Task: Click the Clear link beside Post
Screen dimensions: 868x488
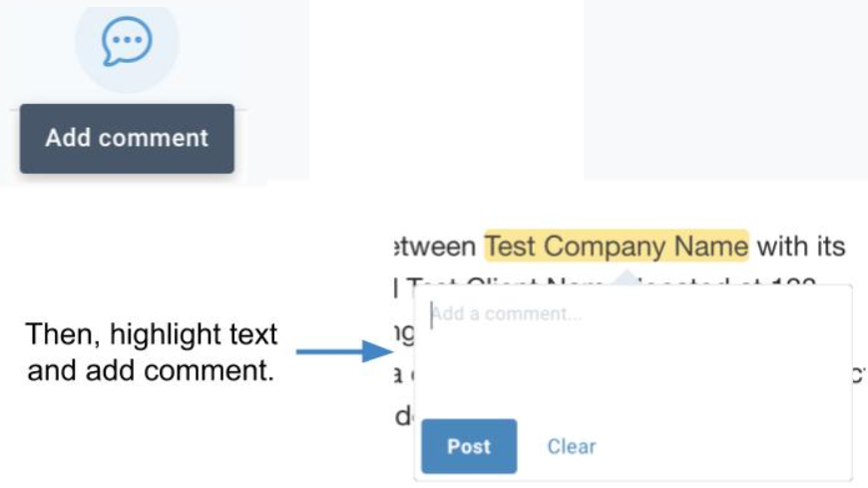Action: (572, 446)
